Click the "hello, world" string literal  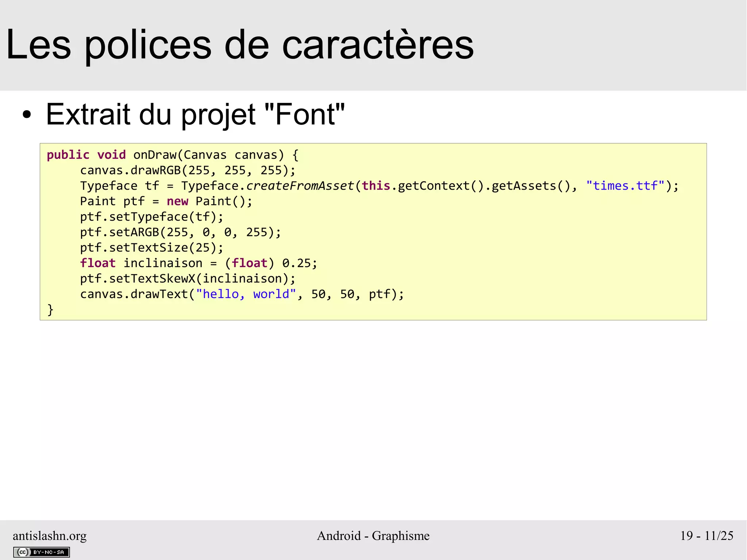[246, 294]
